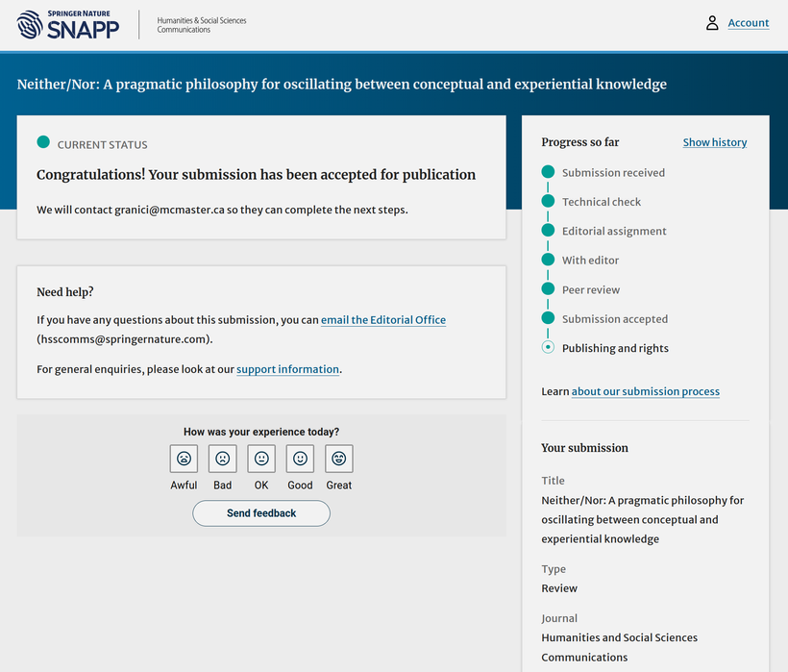Click the Technical check progress dot
Viewport: 788px width, 672px height.
pyautogui.click(x=548, y=201)
